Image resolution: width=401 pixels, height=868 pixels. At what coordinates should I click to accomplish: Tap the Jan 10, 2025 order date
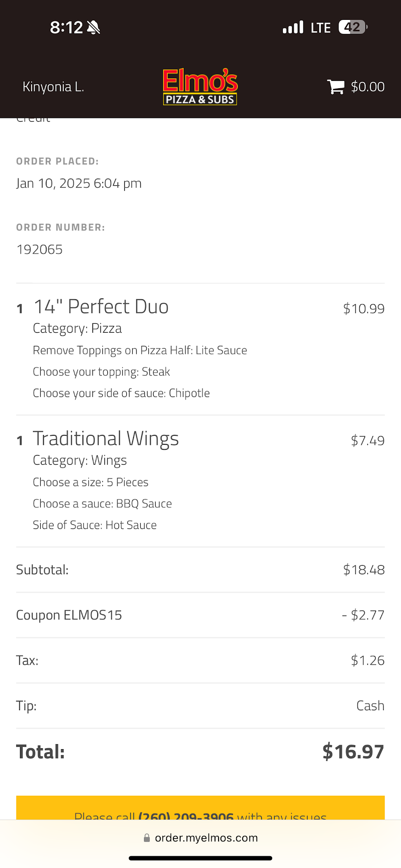(79, 184)
